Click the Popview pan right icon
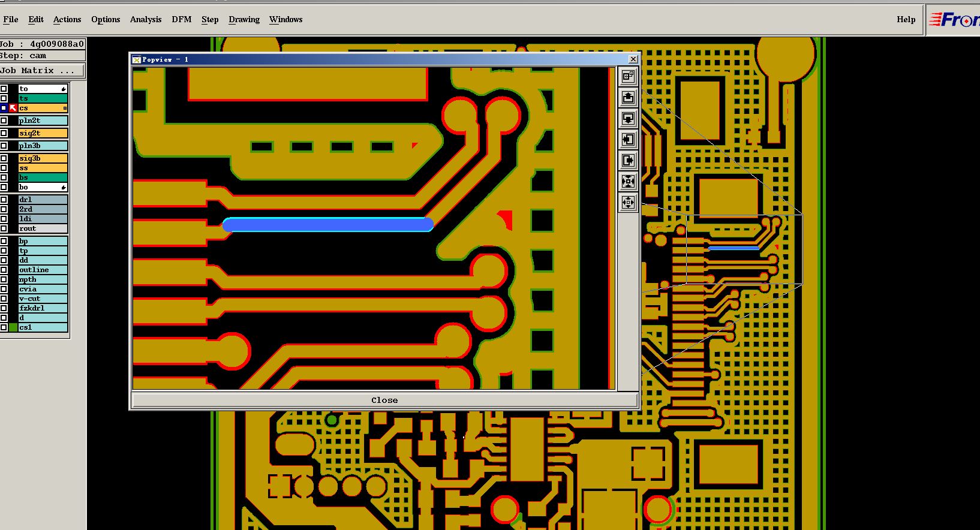 628,161
